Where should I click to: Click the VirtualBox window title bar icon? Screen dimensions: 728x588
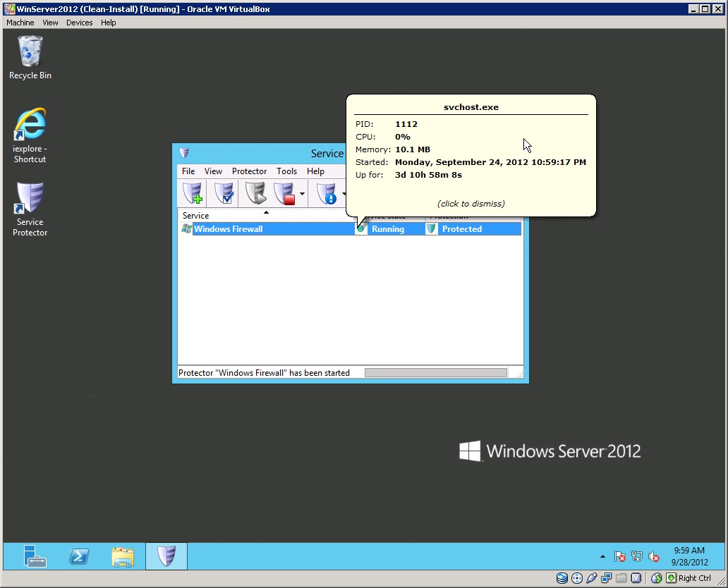(x=9, y=9)
